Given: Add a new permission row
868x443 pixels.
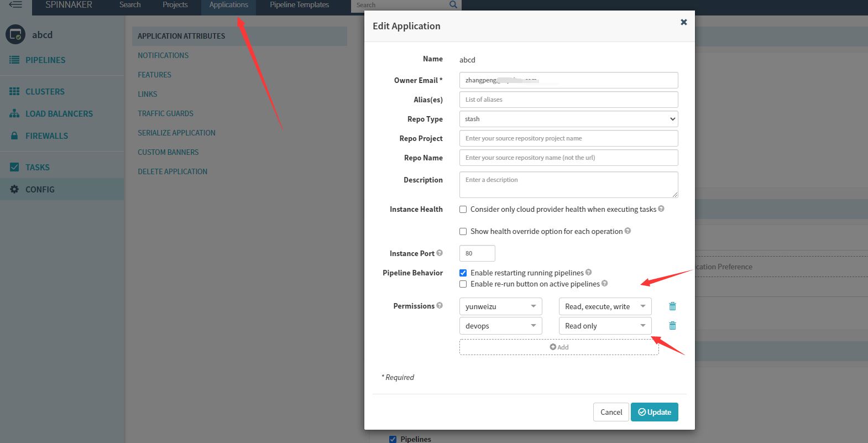Looking at the screenshot, I should (559, 347).
